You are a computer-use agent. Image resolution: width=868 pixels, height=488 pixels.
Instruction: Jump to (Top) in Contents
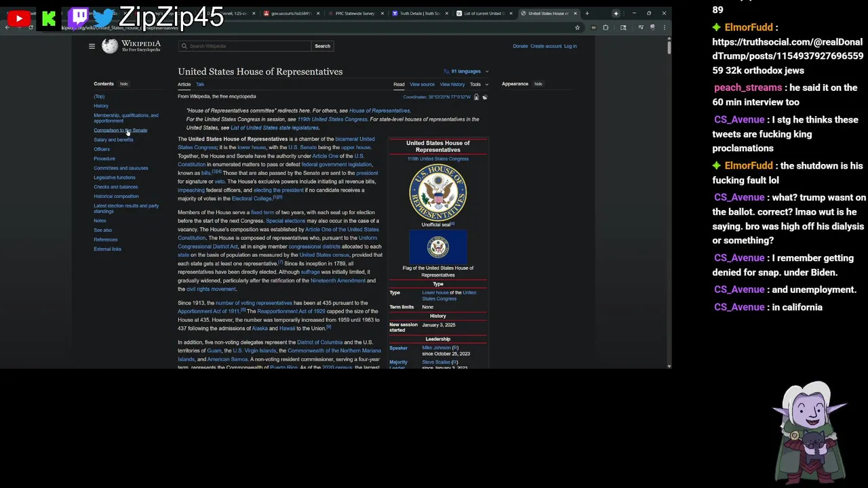tap(99, 96)
